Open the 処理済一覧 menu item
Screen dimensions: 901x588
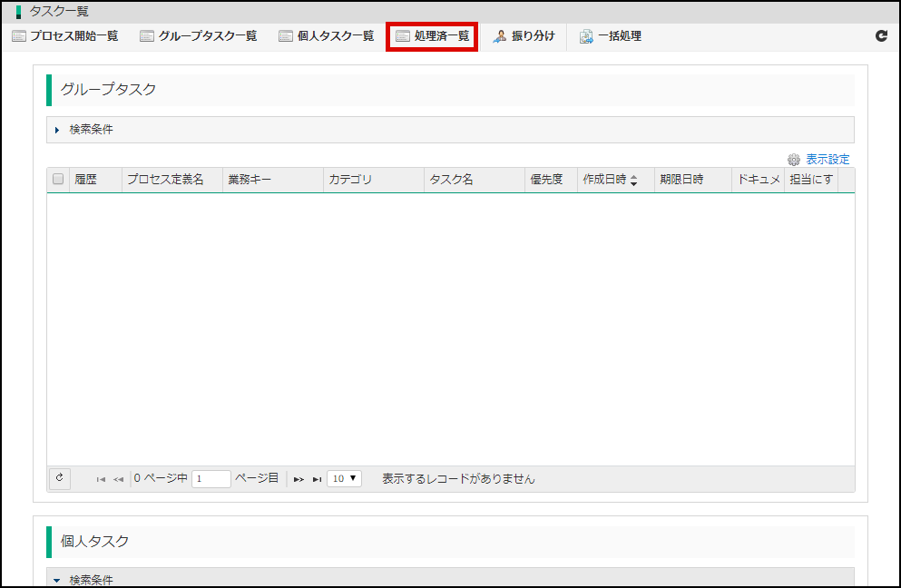coord(433,36)
